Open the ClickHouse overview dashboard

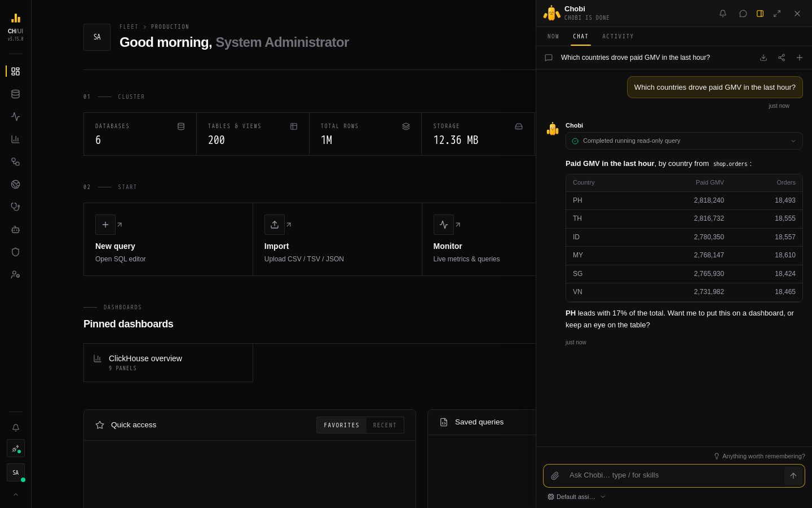click(168, 362)
